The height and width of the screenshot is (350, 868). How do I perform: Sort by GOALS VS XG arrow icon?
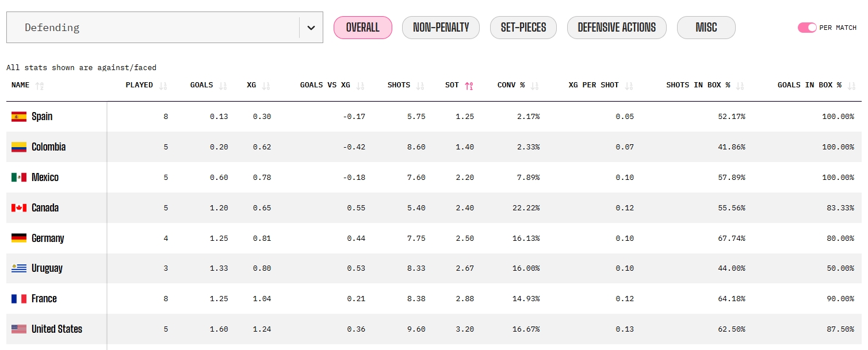[x=360, y=86]
